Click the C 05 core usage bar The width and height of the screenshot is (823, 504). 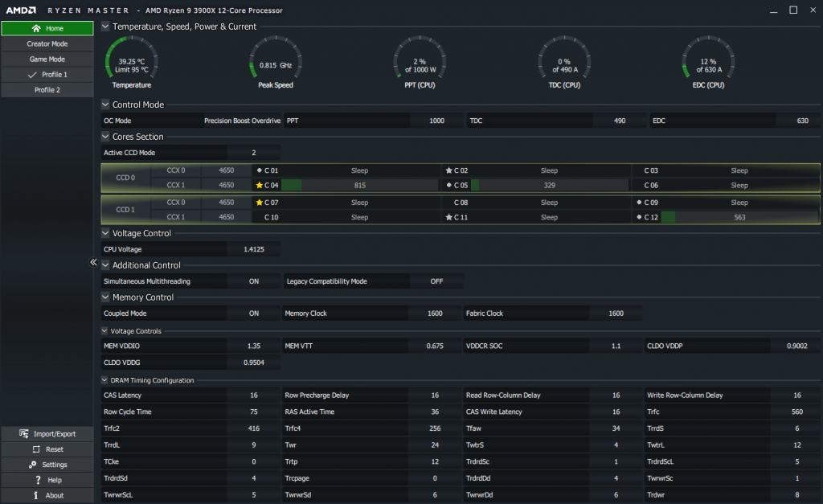tap(550, 185)
